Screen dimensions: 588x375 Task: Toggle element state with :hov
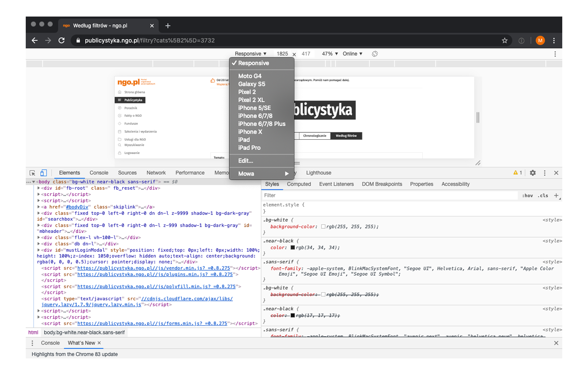pos(527,195)
